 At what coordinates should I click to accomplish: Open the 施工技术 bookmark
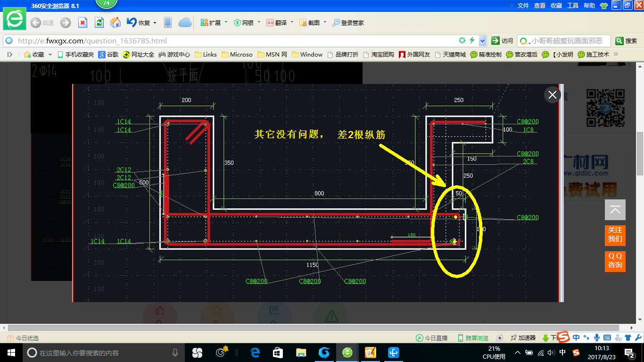[593, 55]
